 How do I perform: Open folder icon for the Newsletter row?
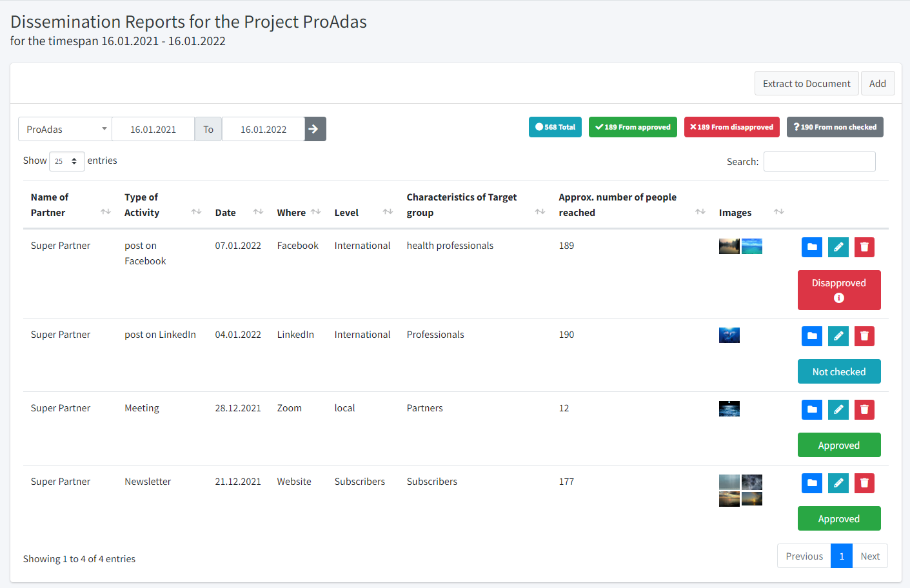click(x=811, y=483)
